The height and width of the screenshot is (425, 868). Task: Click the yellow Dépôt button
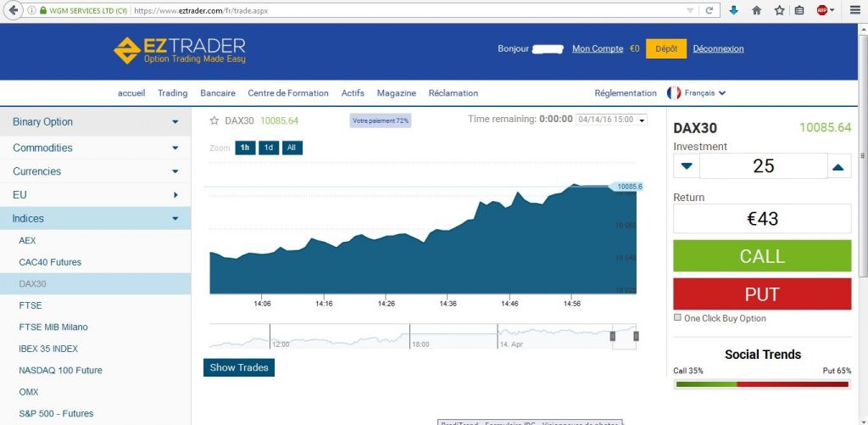[666, 48]
